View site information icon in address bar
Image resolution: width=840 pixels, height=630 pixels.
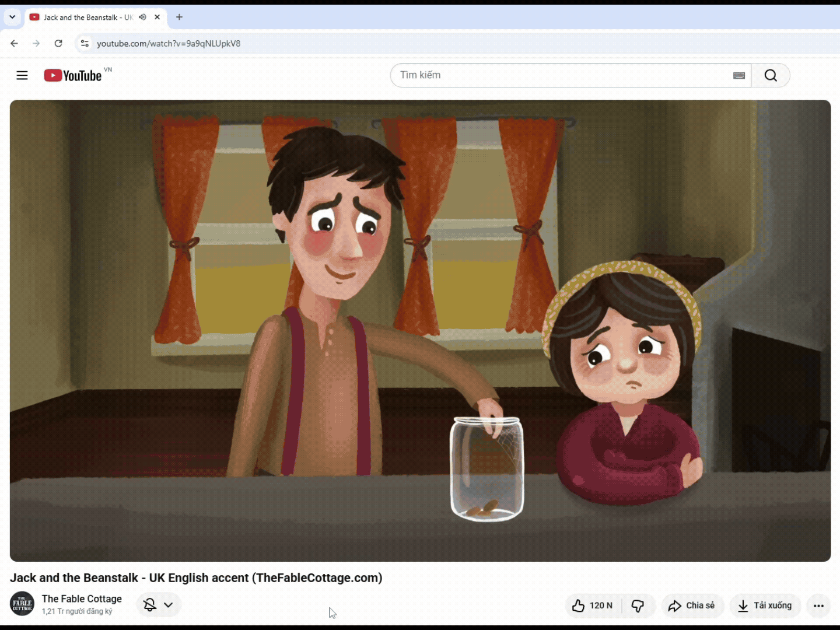[85, 43]
